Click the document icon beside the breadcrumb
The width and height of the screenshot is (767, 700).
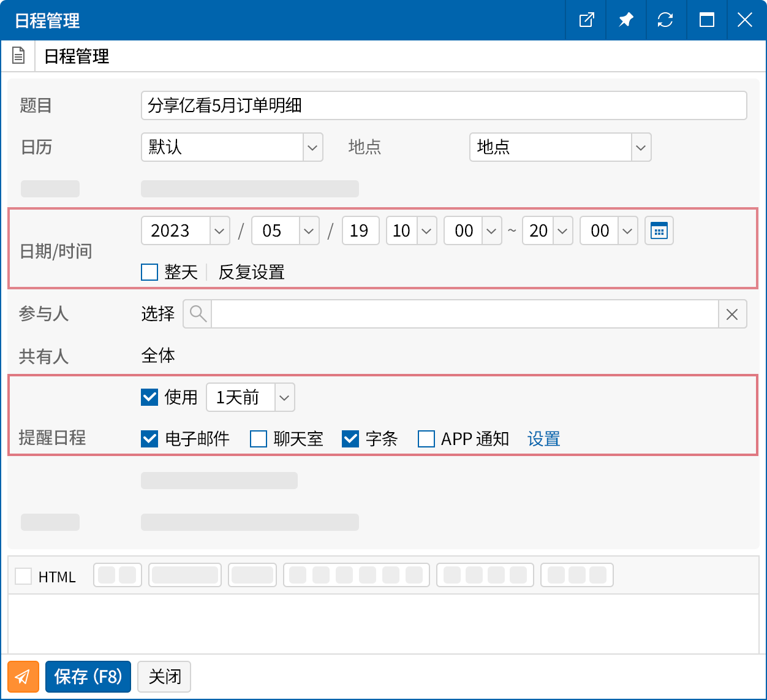coord(18,56)
